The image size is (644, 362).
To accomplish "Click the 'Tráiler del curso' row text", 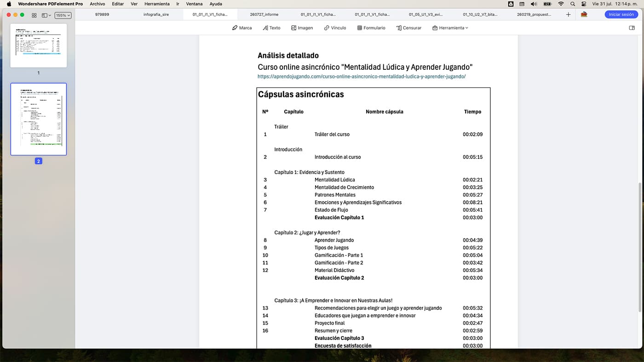I will click(x=332, y=135).
